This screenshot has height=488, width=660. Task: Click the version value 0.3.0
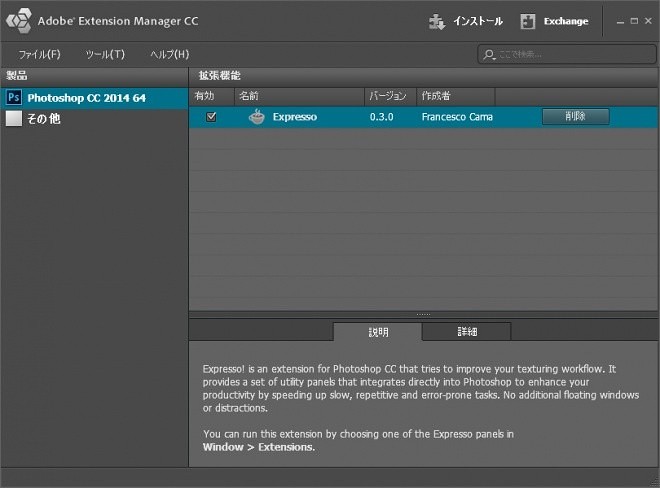tap(381, 117)
